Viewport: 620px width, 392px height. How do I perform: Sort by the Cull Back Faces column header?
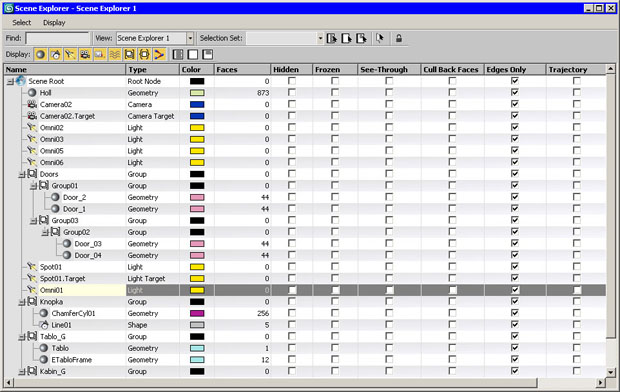(453, 70)
